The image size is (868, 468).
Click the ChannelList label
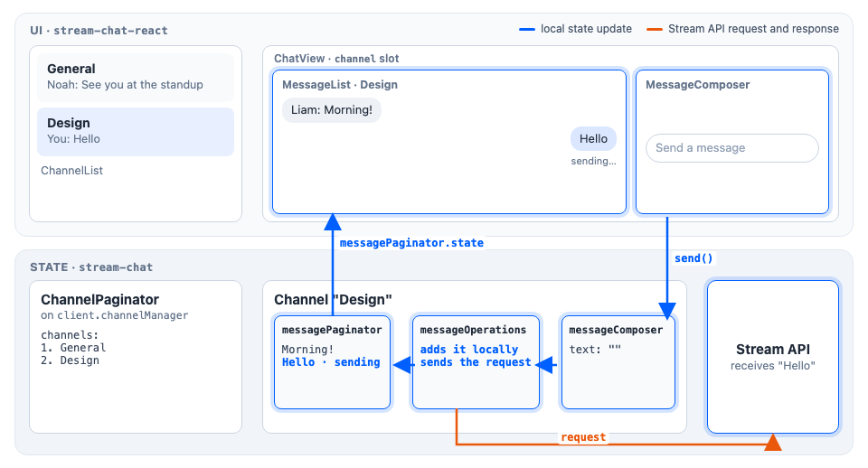(x=72, y=171)
